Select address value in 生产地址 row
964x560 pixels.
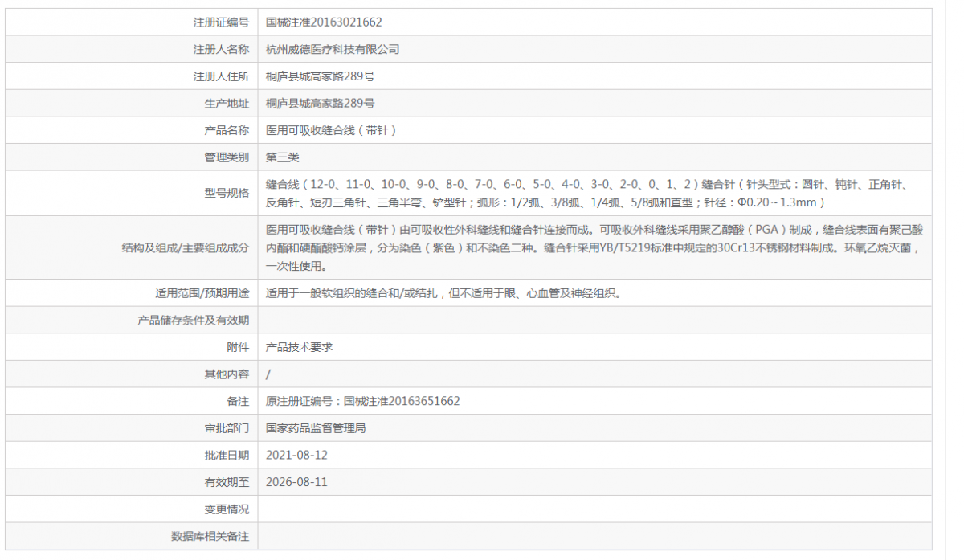coord(320,104)
